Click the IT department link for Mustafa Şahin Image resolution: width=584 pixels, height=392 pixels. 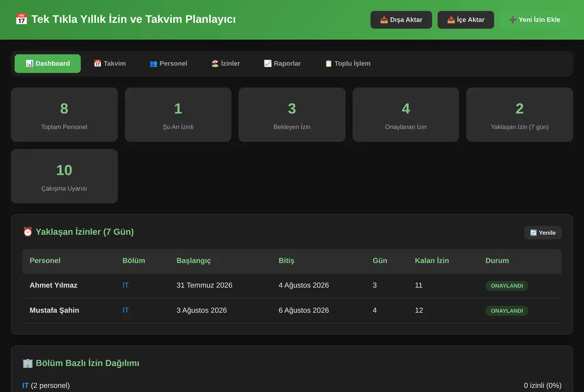[126, 310]
